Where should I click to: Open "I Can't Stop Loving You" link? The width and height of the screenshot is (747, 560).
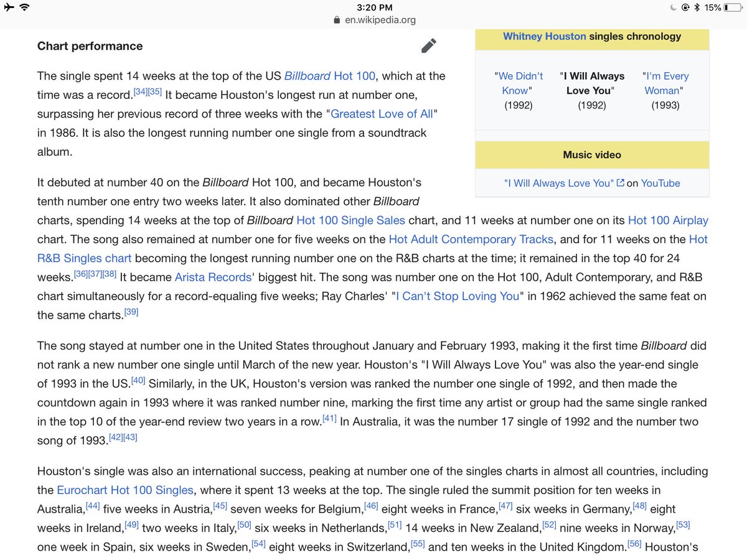[458, 296]
